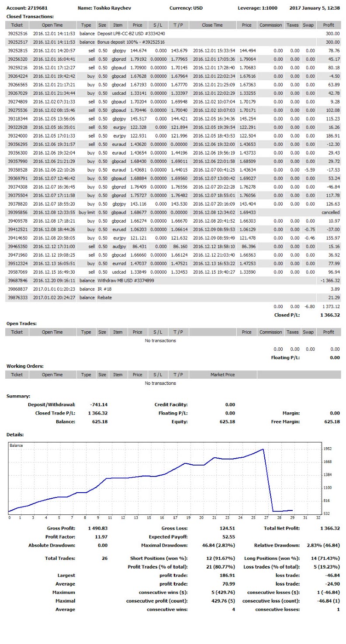This screenshot has height=644, width=346.
Task: Click the Total Trades value 26
Action: pyautogui.click(x=104, y=558)
